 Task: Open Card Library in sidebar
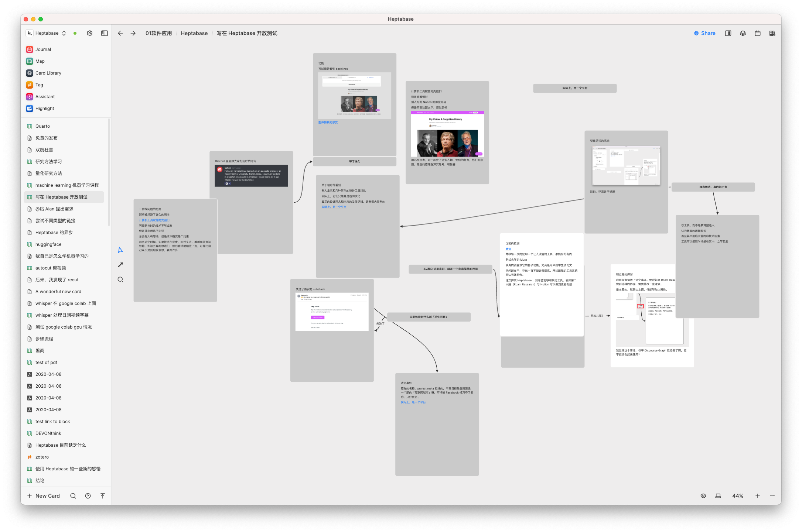(48, 73)
